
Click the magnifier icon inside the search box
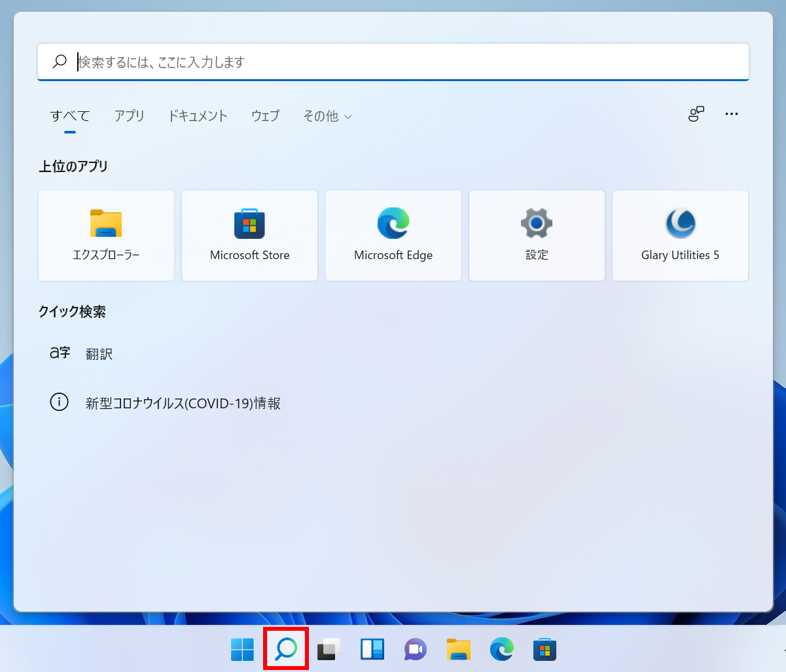tap(60, 62)
